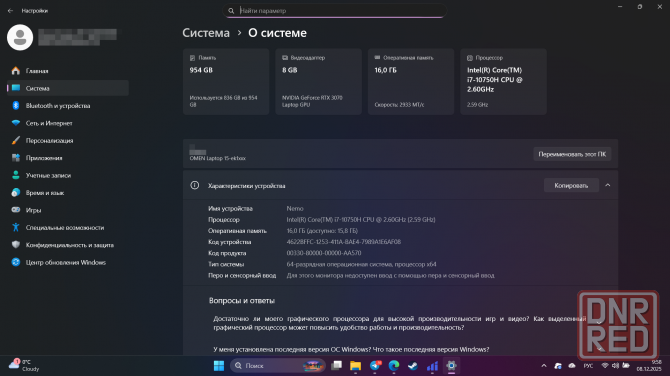This screenshot has width=670, height=376.
Task: Open the weather widget showing Cloudy
Action: [25, 365]
